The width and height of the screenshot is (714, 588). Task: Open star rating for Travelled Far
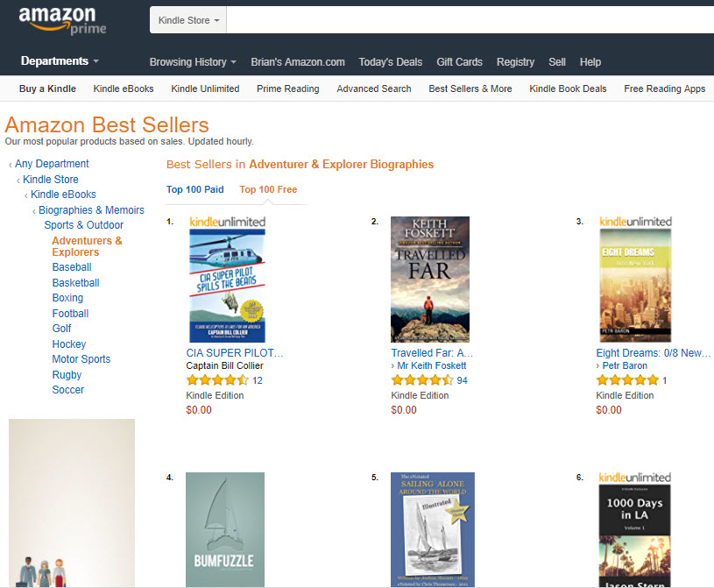[422, 380]
